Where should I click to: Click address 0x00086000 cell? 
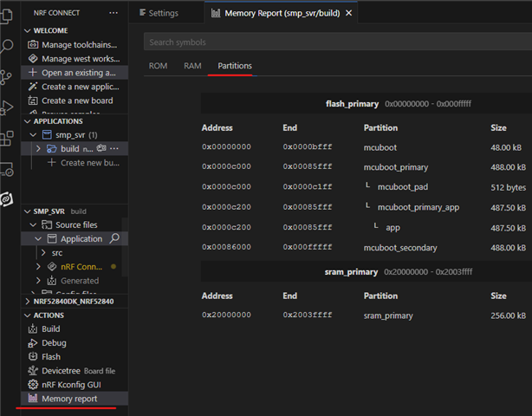tap(226, 247)
